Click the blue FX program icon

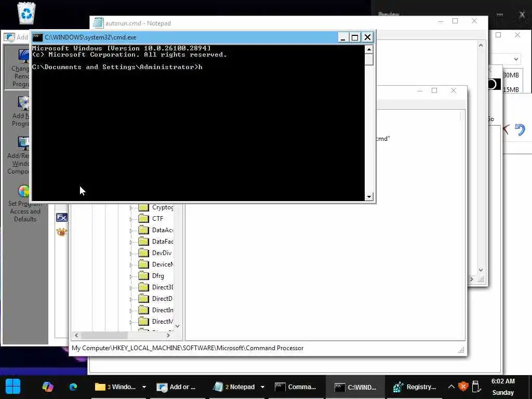coord(62,218)
